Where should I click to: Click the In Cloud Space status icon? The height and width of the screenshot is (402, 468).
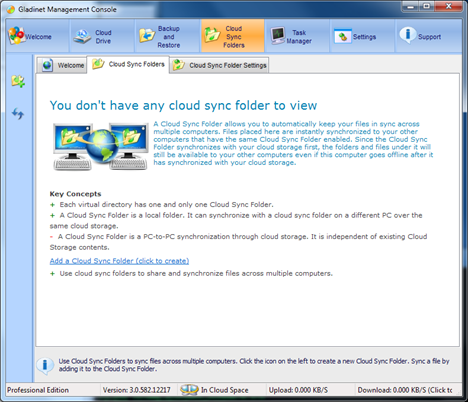(x=189, y=390)
